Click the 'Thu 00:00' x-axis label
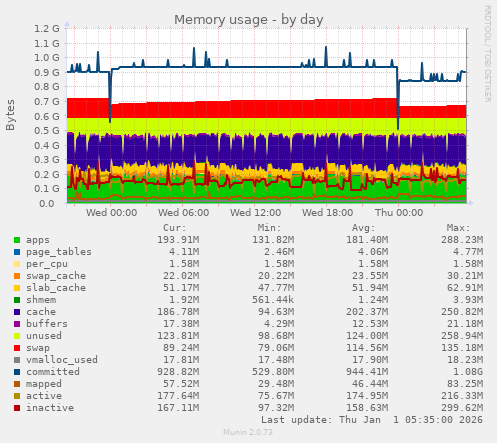497x443 pixels. coord(399,213)
